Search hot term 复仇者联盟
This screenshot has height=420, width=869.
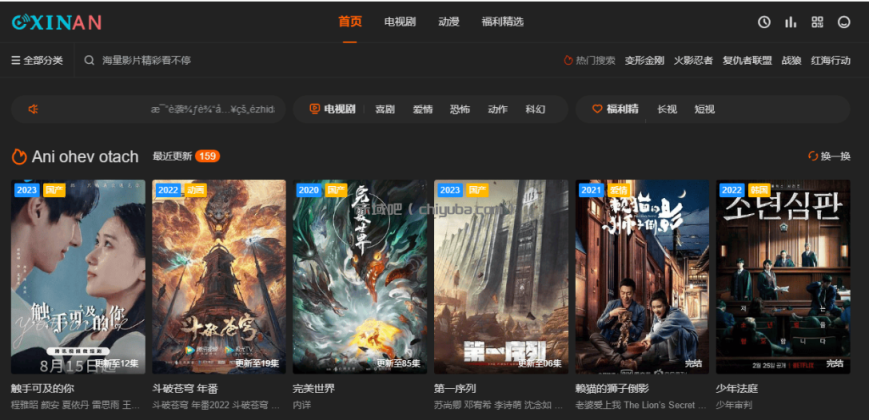pyautogui.click(x=747, y=60)
